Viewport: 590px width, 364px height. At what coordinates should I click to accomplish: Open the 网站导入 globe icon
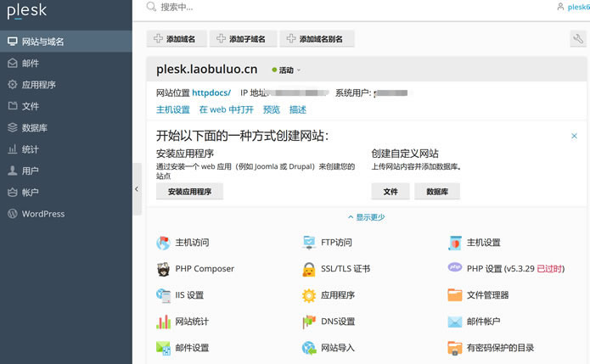[x=309, y=348]
